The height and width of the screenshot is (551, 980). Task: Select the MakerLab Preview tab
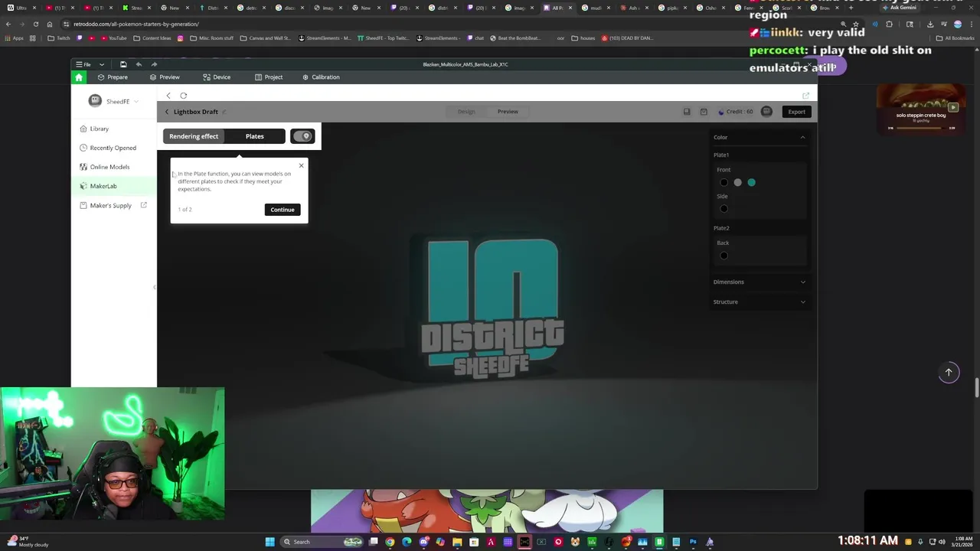[x=508, y=112]
